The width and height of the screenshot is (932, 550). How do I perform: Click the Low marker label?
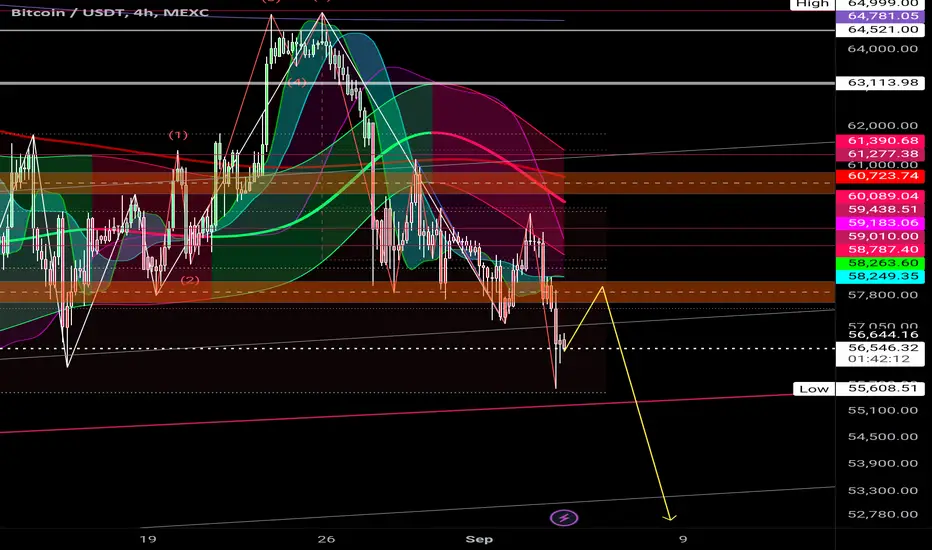pyautogui.click(x=814, y=389)
